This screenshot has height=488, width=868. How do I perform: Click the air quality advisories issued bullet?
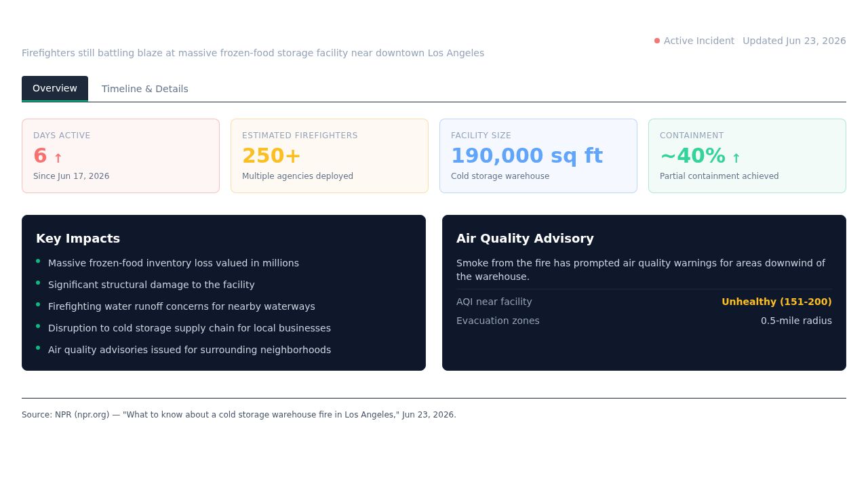[x=189, y=350]
